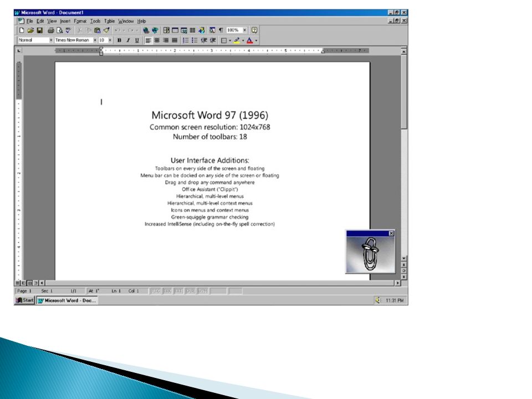Screen dimensions: 532x399
Task: Toggle Show/Hide paragraph marks
Action: point(221,30)
